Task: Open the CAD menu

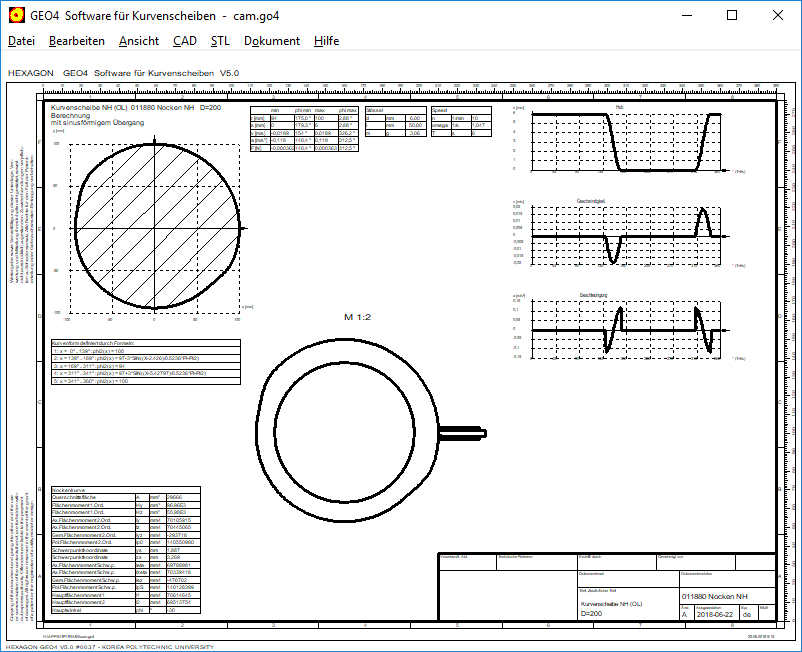Action: coord(184,41)
